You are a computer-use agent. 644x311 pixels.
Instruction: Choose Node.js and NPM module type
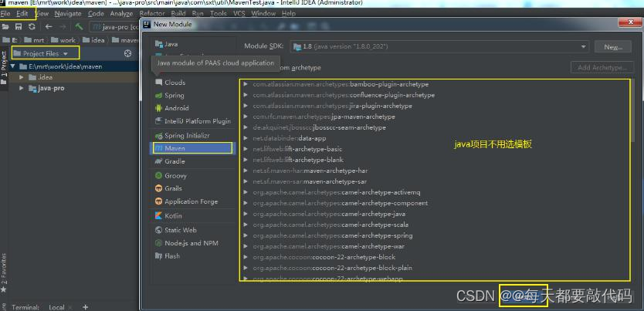pos(186,243)
